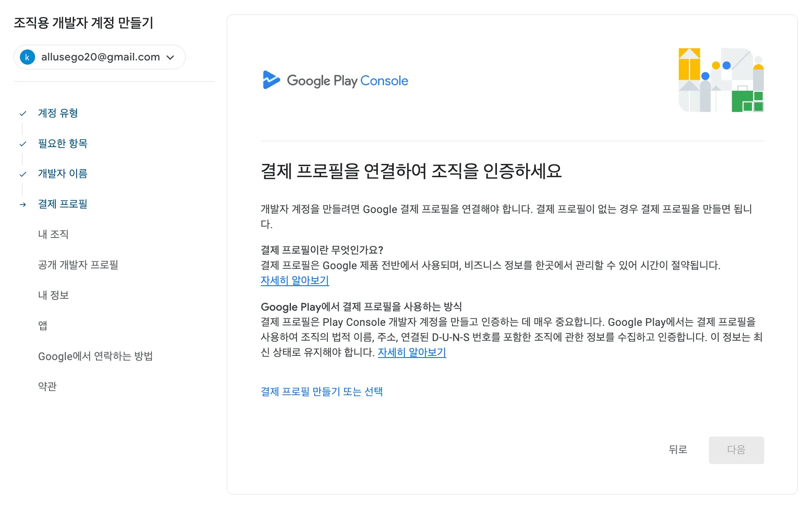The height and width of the screenshot is (508, 812).
Task: Click the colorful buildings illustration
Action: (721, 80)
